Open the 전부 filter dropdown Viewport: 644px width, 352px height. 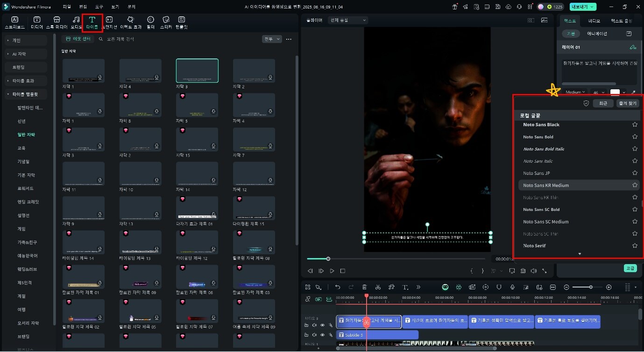(272, 39)
